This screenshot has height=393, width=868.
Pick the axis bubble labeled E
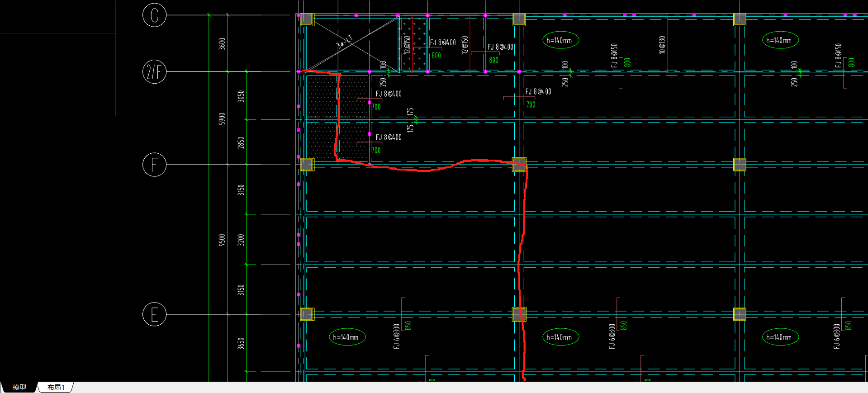click(x=154, y=314)
